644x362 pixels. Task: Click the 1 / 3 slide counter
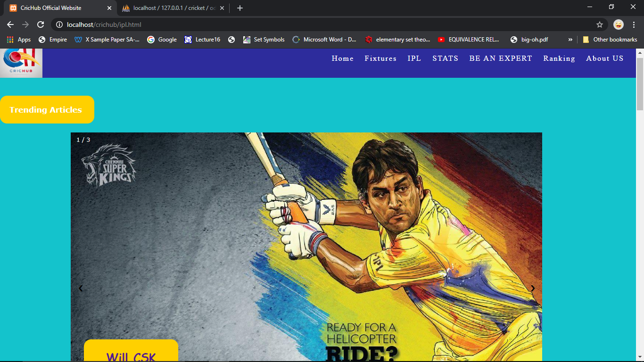83,140
